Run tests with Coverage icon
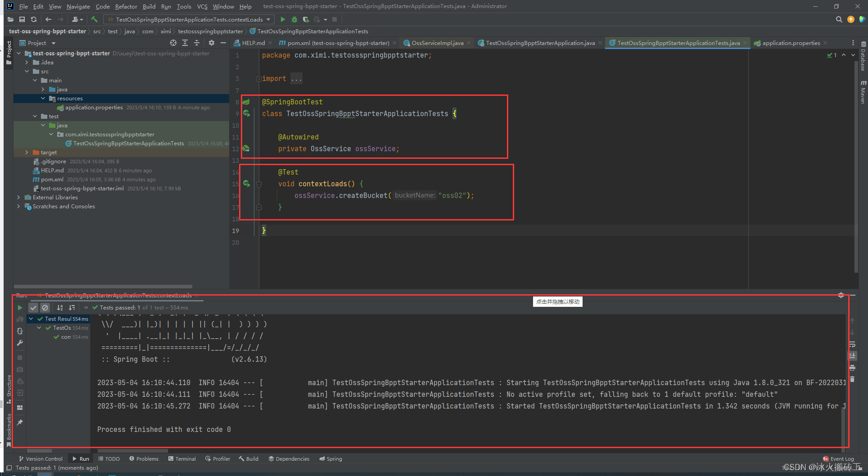 tap(306, 19)
